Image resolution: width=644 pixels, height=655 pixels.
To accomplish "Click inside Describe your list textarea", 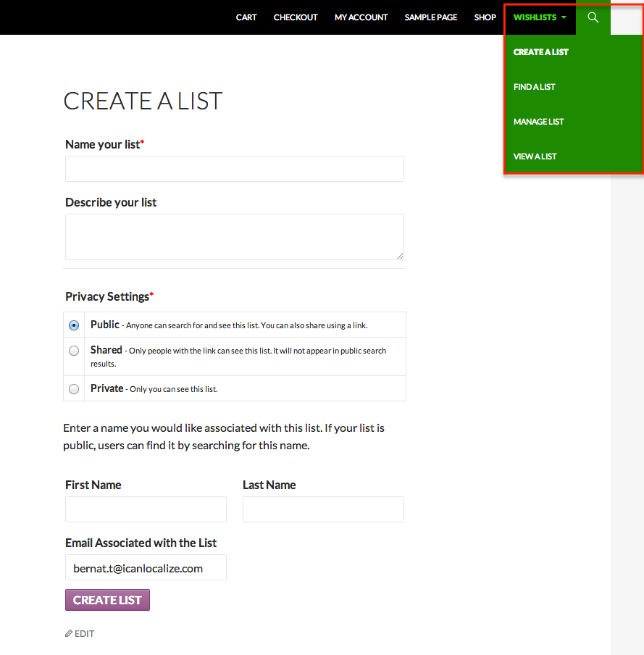I will point(234,237).
